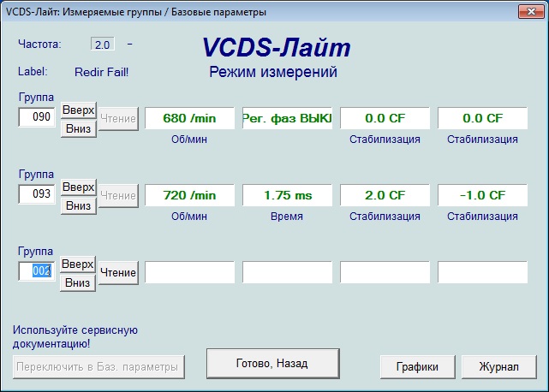Decrease group 093 using Вниз
Screen dimensions: 549x392
78,205
